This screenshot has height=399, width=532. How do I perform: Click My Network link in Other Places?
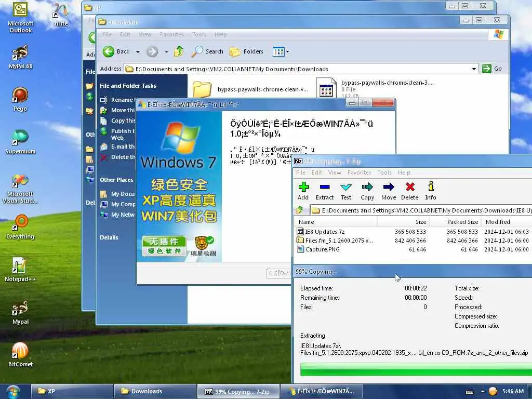pos(118,215)
